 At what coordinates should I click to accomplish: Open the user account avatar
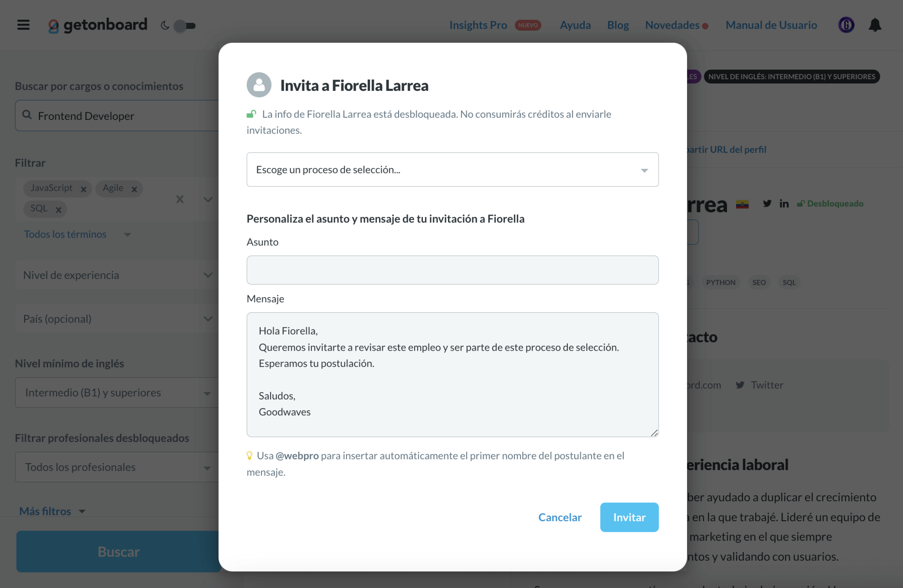[x=846, y=25]
